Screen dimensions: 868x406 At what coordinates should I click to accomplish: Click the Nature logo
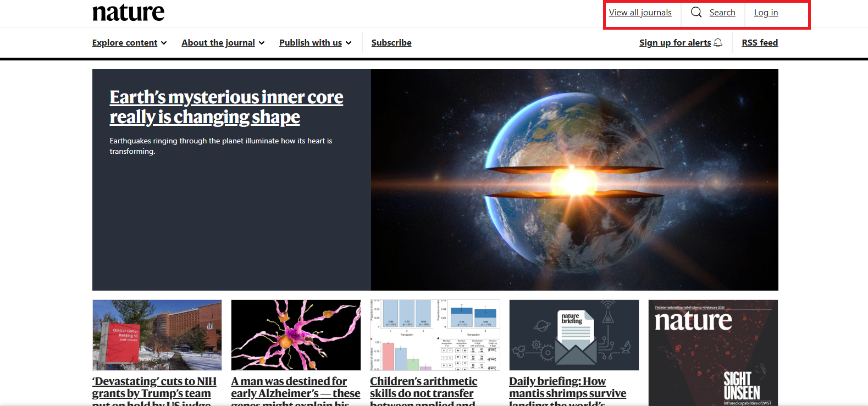click(128, 12)
